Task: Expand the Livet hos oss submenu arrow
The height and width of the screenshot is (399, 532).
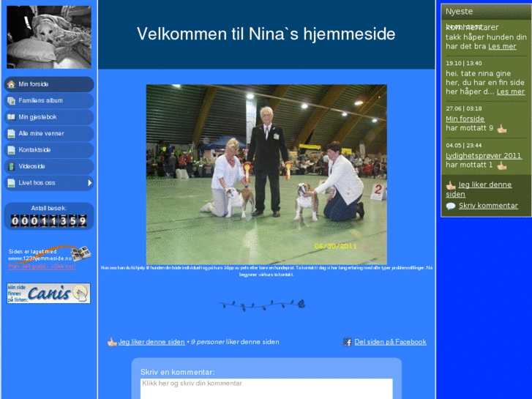Action: tap(90, 183)
